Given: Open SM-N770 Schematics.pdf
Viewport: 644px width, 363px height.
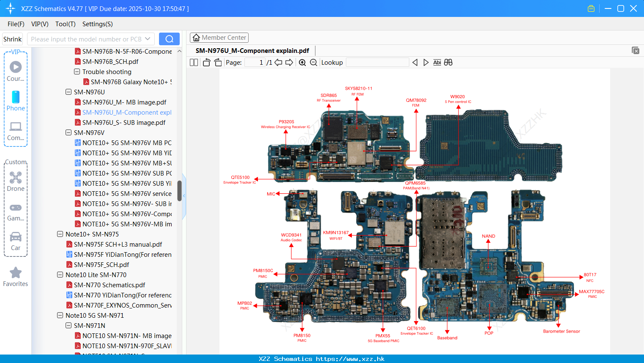Looking at the screenshot, I should click(x=110, y=285).
